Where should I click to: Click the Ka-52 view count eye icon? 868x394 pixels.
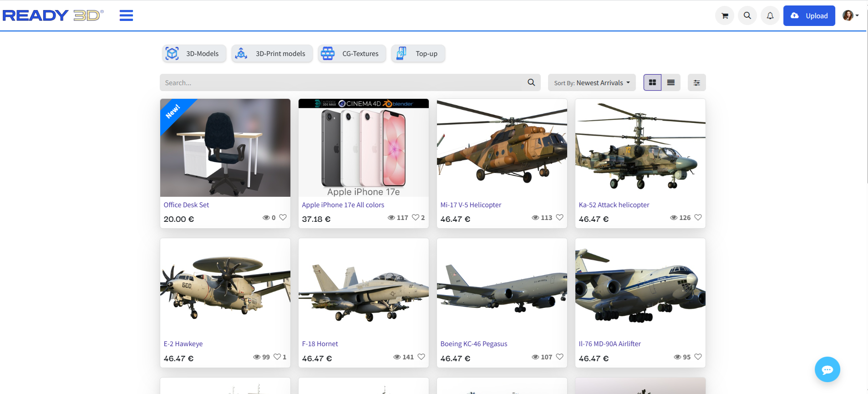[674, 218]
